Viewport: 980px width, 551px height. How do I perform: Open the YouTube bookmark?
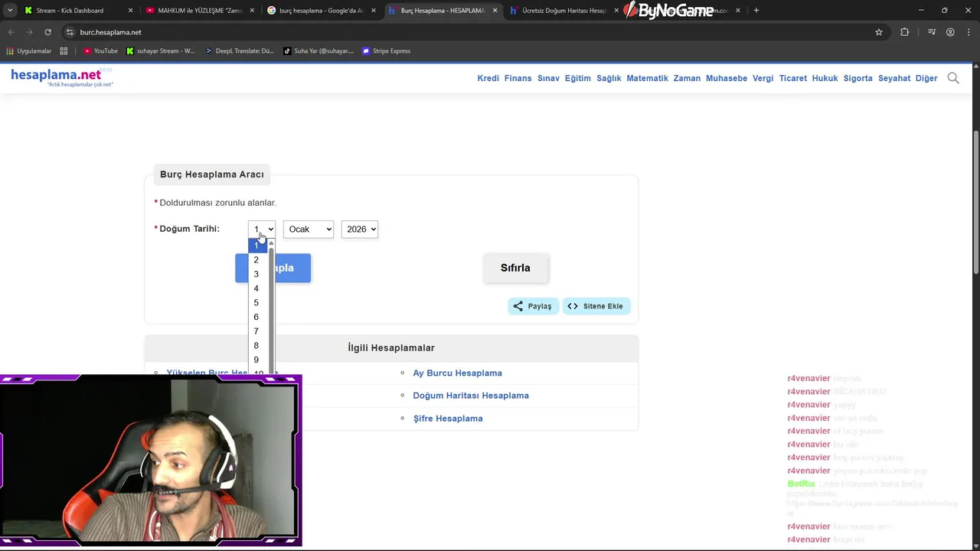coord(100,51)
